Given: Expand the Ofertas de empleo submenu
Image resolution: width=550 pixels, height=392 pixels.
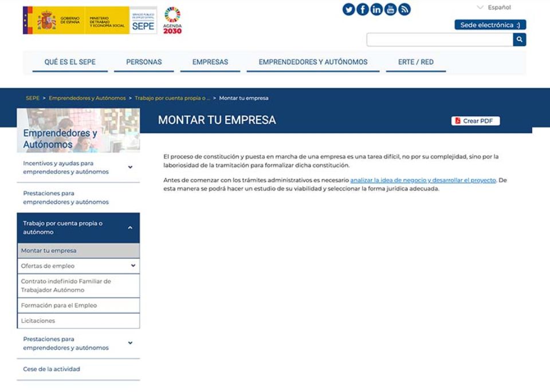Looking at the screenshot, I should 132,266.
